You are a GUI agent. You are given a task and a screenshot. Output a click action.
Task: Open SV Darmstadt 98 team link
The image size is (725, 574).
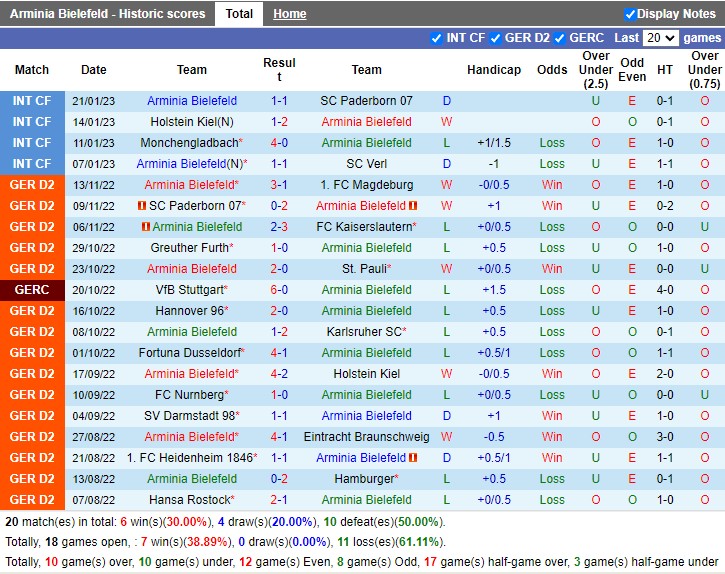click(190, 416)
